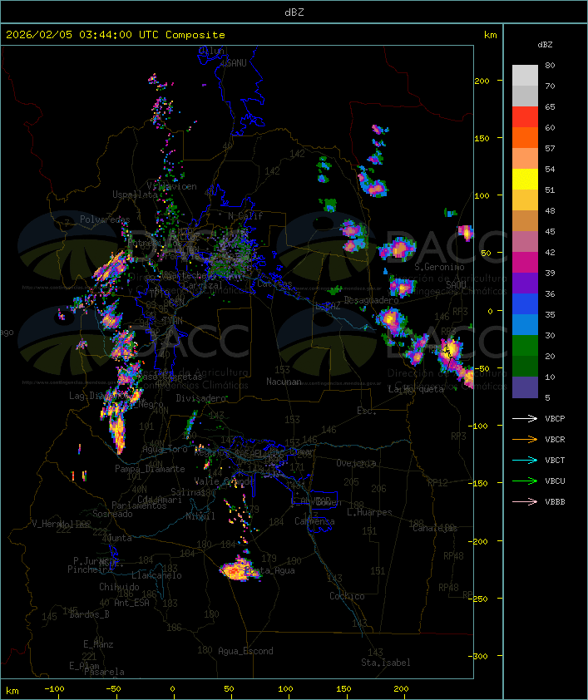Click the Pampa_Diamante place label

coord(150,469)
